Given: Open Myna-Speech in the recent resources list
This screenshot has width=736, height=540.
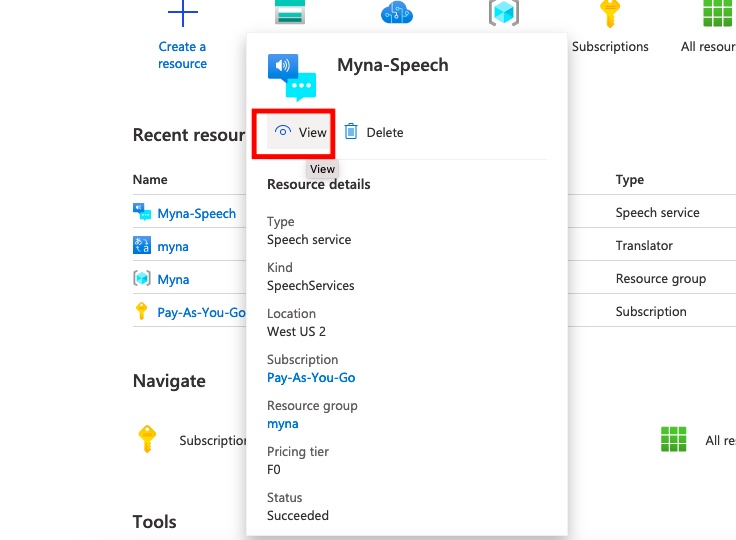Looking at the screenshot, I should point(197,214).
